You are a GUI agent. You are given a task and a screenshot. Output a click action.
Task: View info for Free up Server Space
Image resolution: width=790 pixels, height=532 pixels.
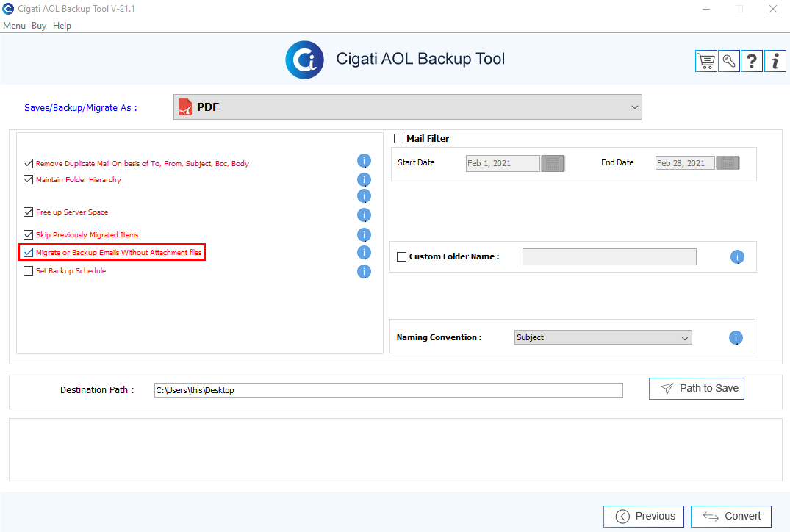coord(365,215)
